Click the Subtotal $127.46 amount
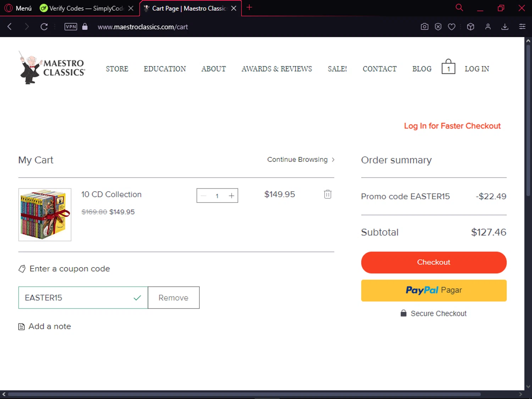The width and height of the screenshot is (532, 399). coord(488,232)
